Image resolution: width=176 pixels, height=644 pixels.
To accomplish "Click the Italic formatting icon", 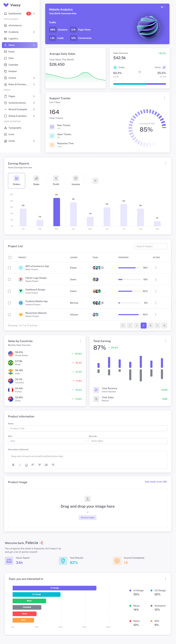I will tap(20, 465).
